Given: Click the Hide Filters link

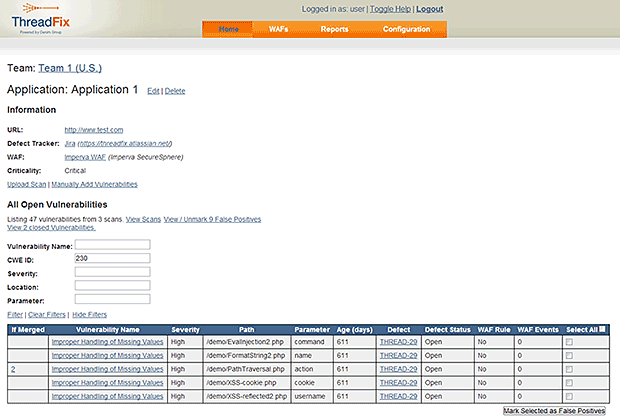Looking at the screenshot, I should [89, 314].
